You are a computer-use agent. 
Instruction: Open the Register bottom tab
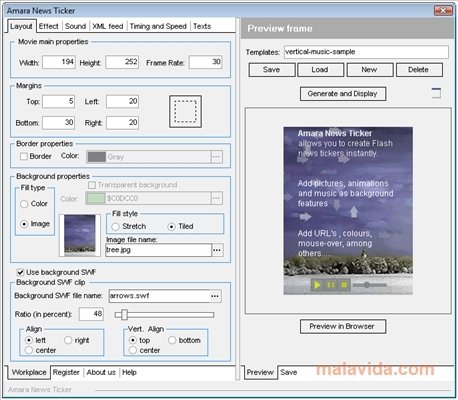coord(66,372)
